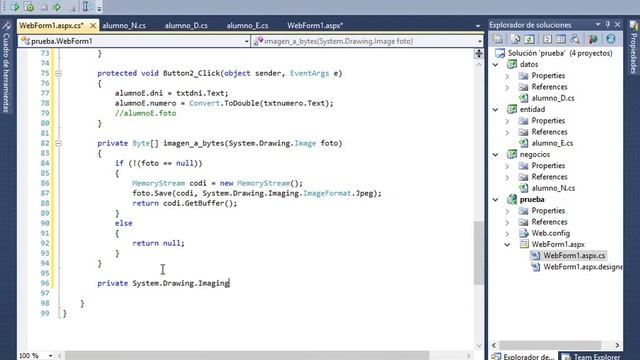Viewport: 640px width, 360px height.
Task: Select the Explorador de... bottom tab
Action: click(x=523, y=356)
